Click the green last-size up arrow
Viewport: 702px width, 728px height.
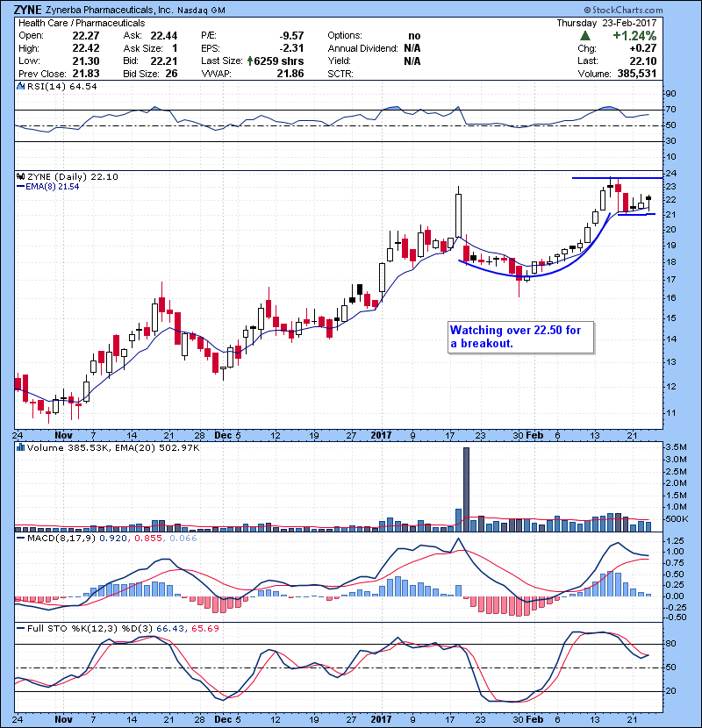click(250, 61)
